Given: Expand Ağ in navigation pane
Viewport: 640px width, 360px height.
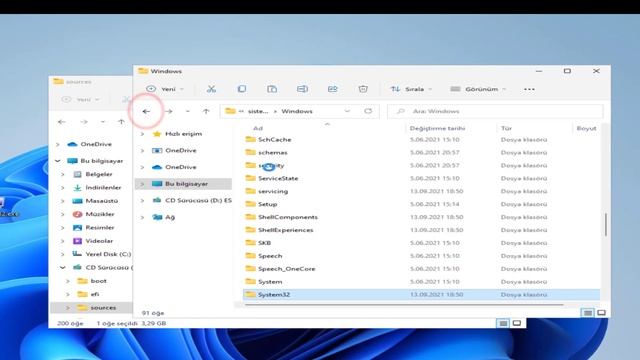Looking at the screenshot, I should [x=142, y=217].
